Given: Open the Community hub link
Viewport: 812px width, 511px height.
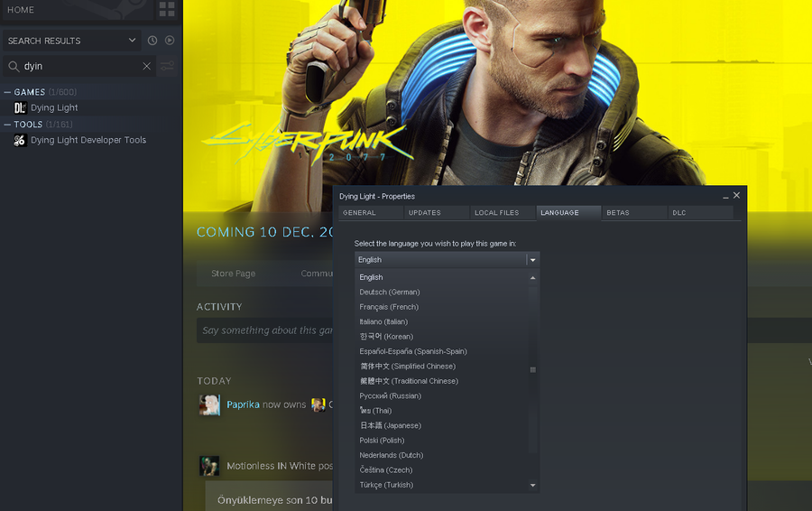Looking at the screenshot, I should 317,274.
